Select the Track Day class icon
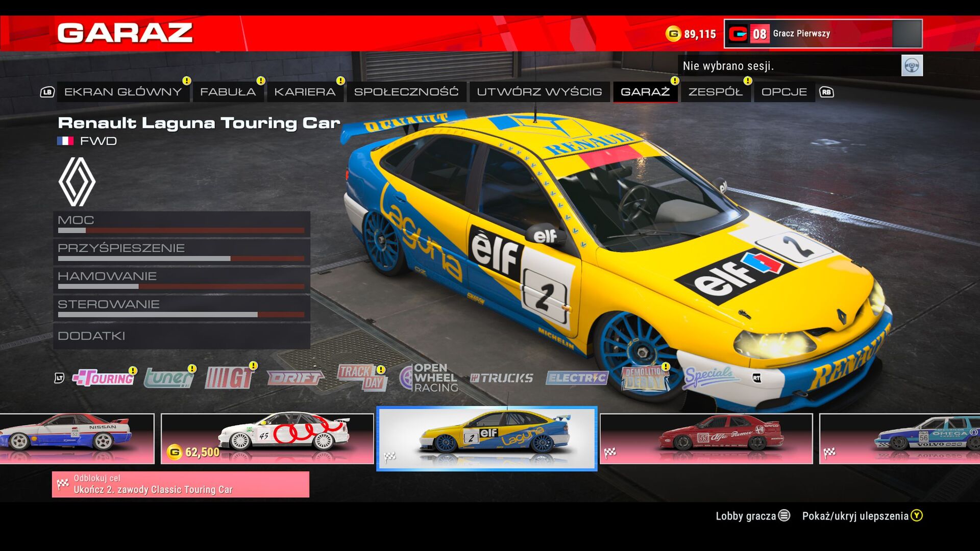Image resolution: width=980 pixels, height=551 pixels. point(361,378)
